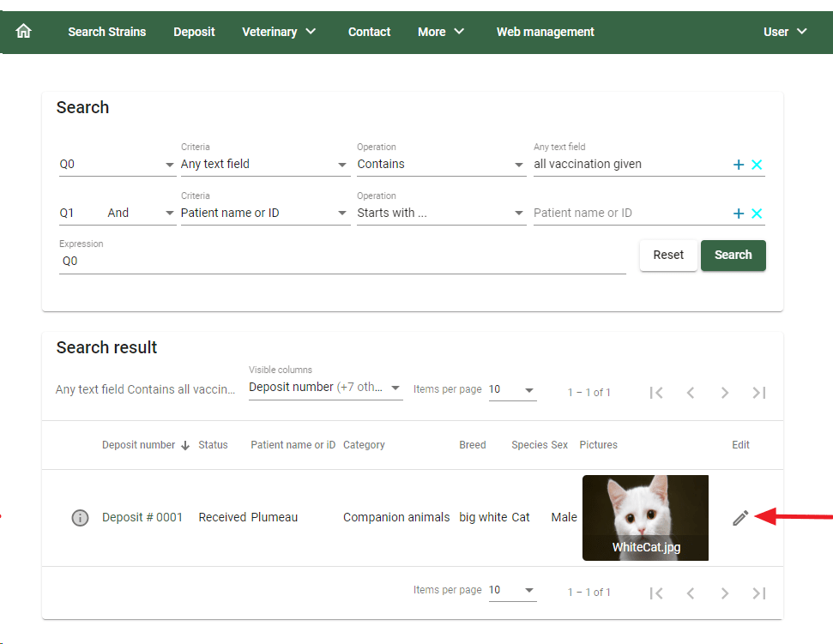This screenshot has width=833, height=644.
Task: Click the Companion animals category cell
Action: (396, 517)
